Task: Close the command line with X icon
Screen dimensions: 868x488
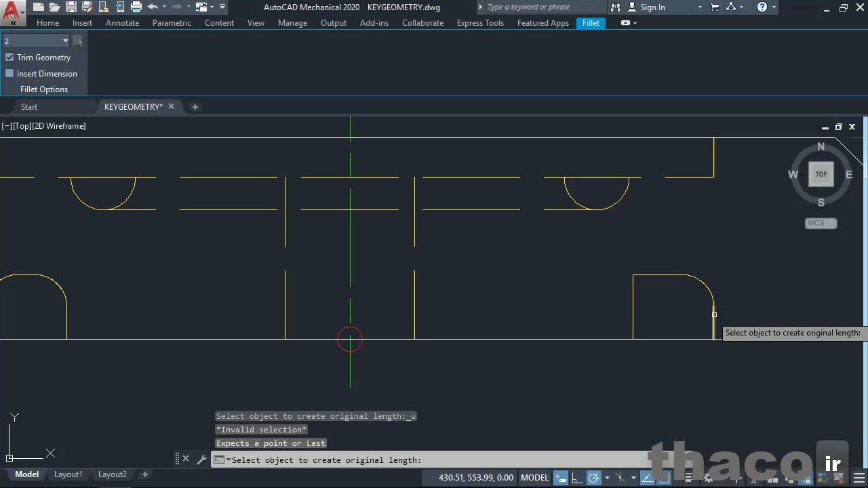Action: [186, 459]
